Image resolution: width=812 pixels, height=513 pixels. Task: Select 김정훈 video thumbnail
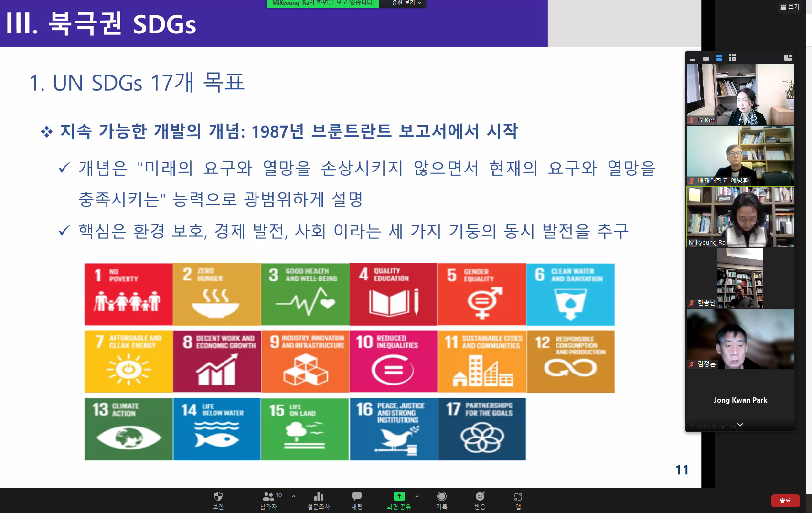point(740,339)
